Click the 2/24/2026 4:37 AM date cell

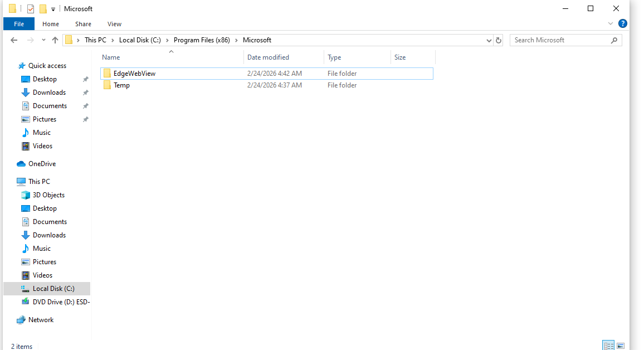[274, 85]
